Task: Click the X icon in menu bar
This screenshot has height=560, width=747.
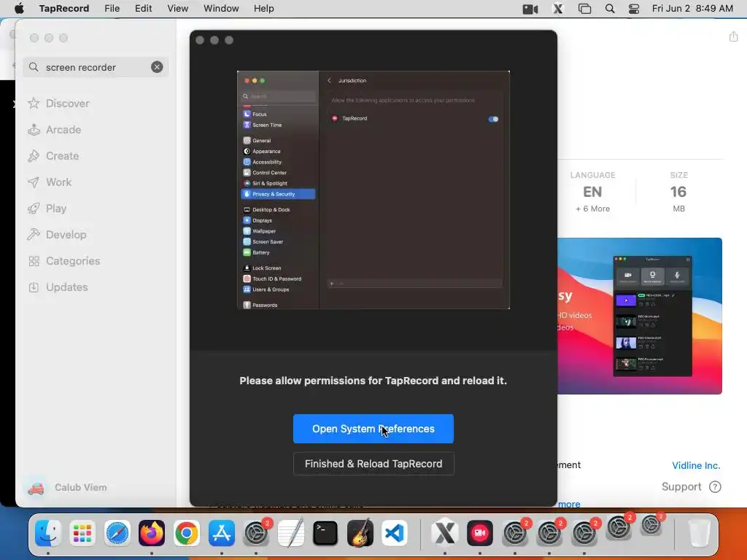Action: [558, 9]
